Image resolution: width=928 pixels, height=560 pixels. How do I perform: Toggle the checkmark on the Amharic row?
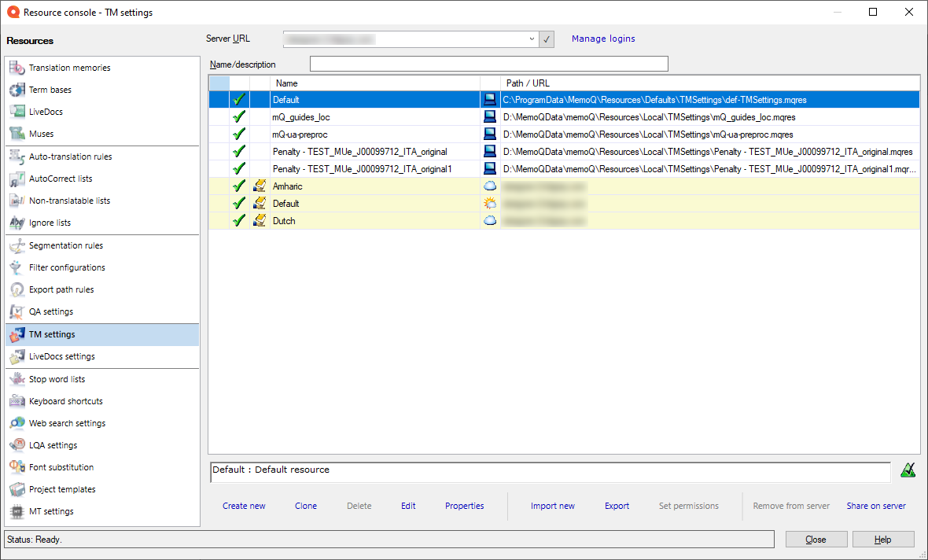238,186
